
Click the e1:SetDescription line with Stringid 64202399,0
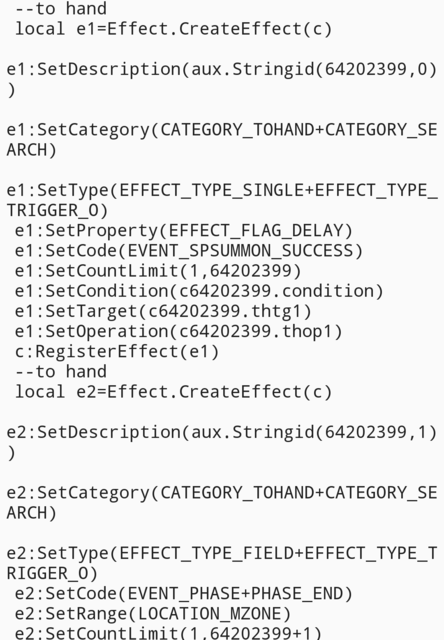(x=222, y=69)
